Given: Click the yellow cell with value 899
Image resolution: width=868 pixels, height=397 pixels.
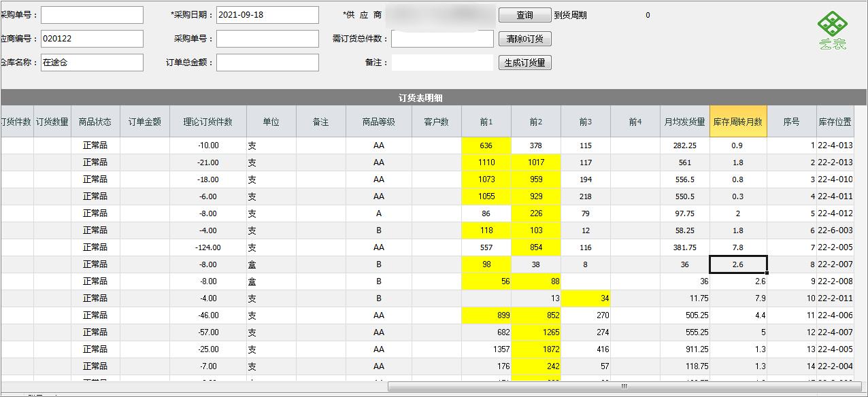Looking at the screenshot, I should coord(486,315).
